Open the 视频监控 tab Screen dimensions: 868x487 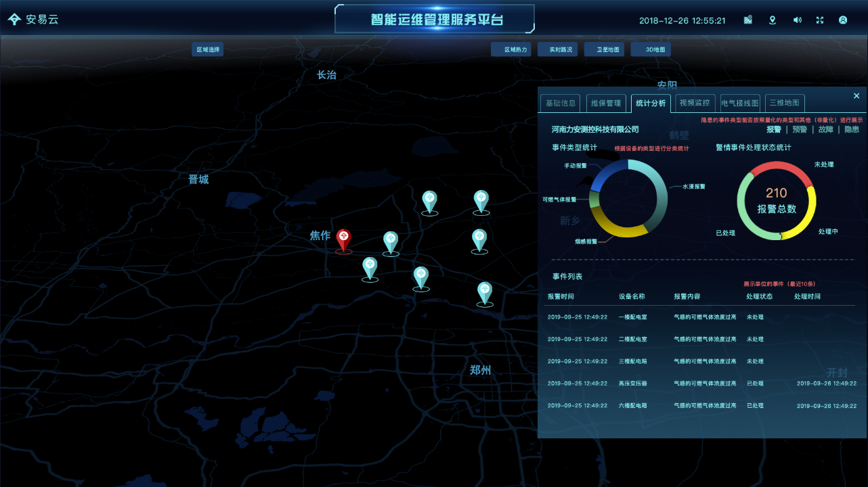[x=695, y=103]
